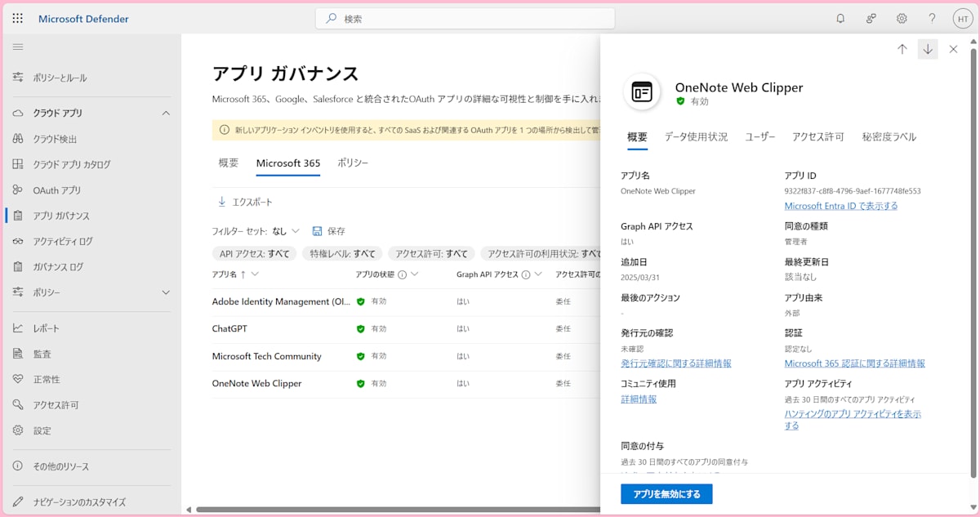Click the アプリ ガバナンス sidebar icon
The height and width of the screenshot is (517, 980).
pyautogui.click(x=18, y=216)
